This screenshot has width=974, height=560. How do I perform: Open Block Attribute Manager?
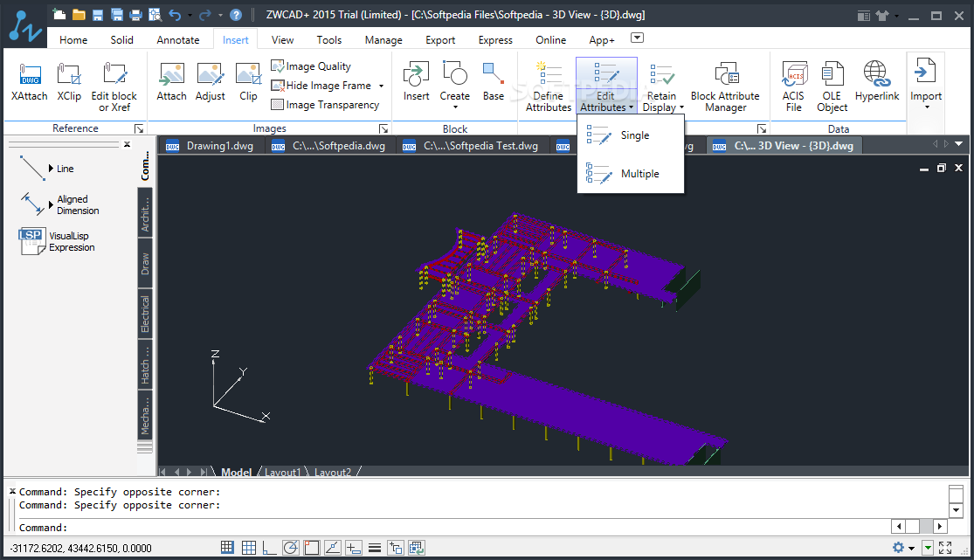[725, 87]
